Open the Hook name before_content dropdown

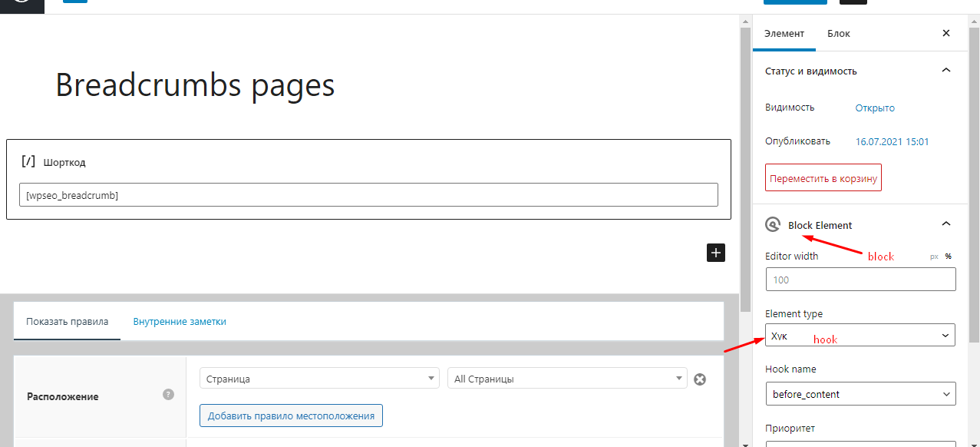click(860, 394)
